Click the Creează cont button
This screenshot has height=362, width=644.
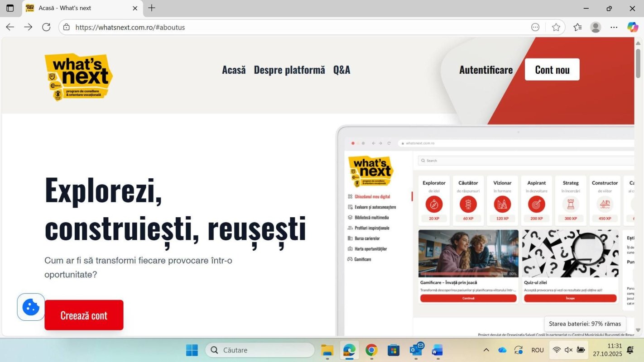pyautogui.click(x=84, y=315)
